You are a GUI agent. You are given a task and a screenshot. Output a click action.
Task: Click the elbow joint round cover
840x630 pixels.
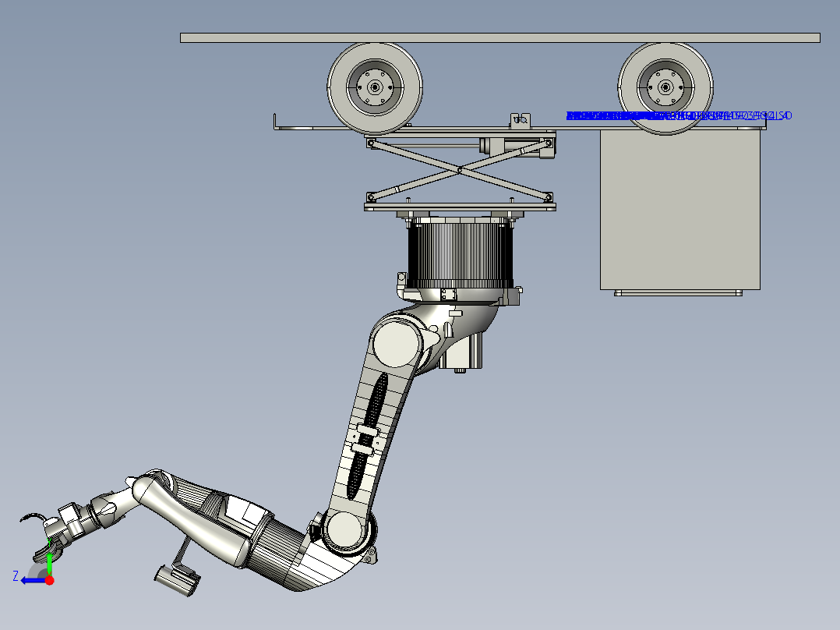(x=346, y=530)
